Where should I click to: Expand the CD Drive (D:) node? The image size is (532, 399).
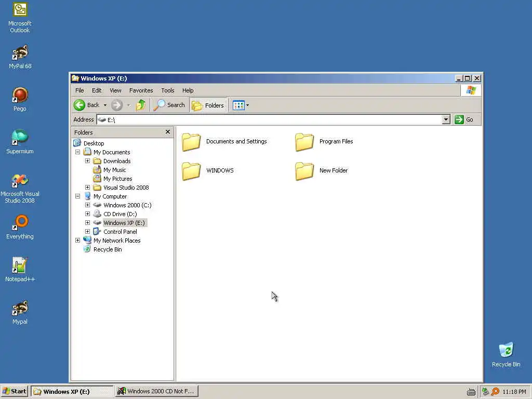[x=87, y=214]
